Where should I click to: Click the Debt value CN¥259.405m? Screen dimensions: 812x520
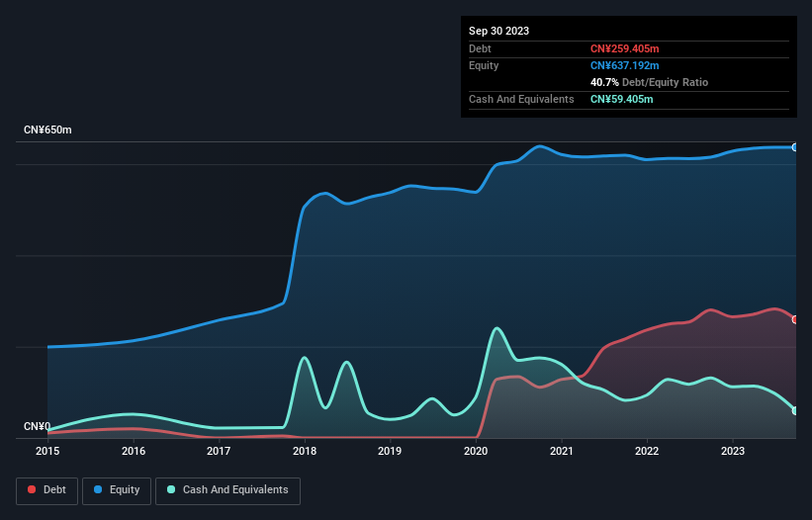[624, 48]
